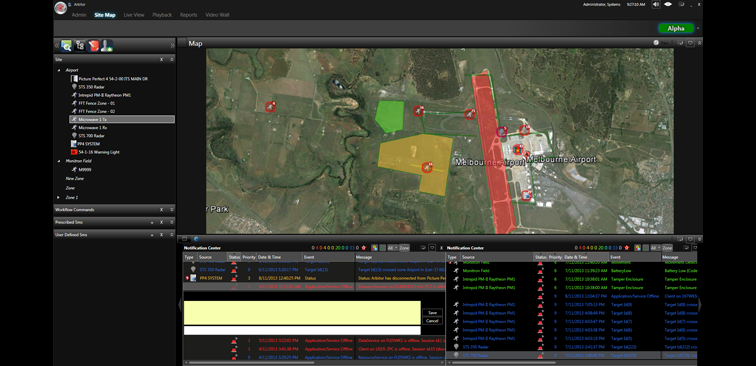Click the green Alpha threat level indicator

point(676,28)
